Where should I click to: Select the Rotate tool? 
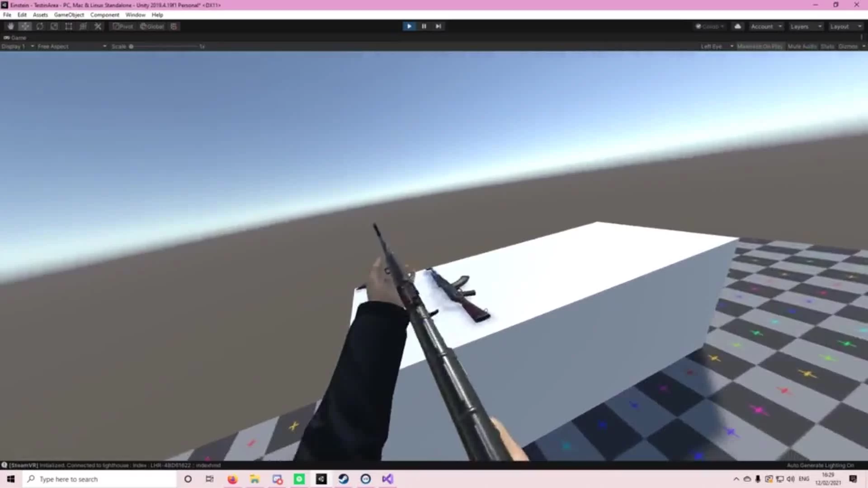[40, 26]
